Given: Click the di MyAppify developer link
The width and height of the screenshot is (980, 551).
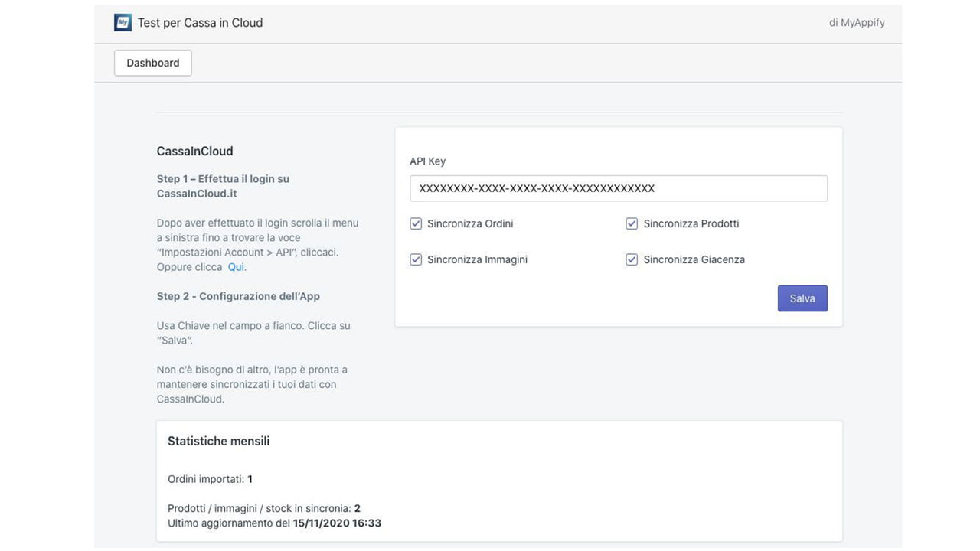Looking at the screenshot, I should point(857,21).
